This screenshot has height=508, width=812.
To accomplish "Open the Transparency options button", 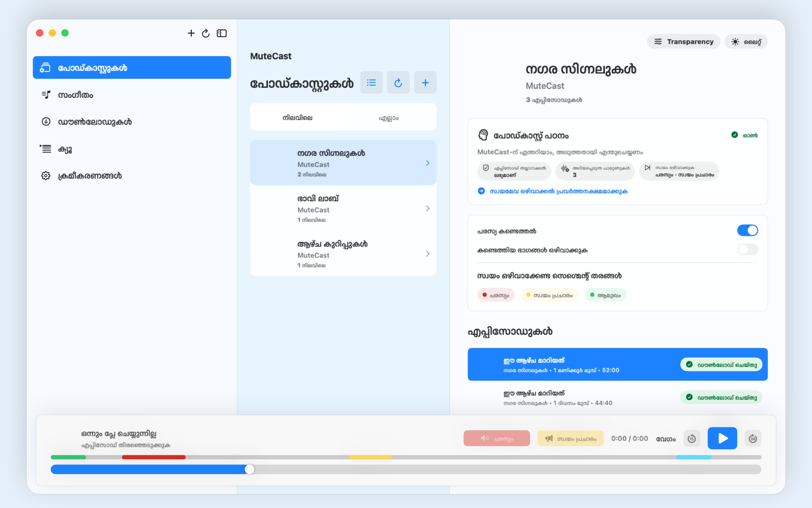I will [x=683, y=42].
